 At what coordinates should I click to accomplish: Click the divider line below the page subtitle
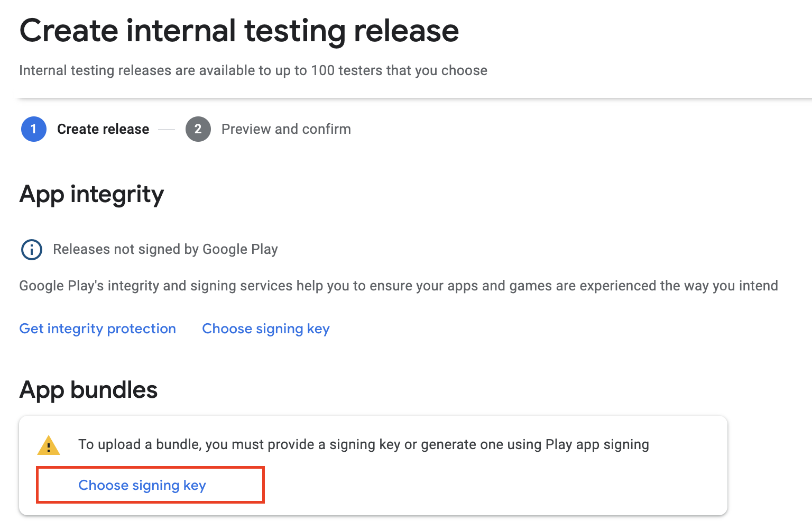click(x=416, y=98)
